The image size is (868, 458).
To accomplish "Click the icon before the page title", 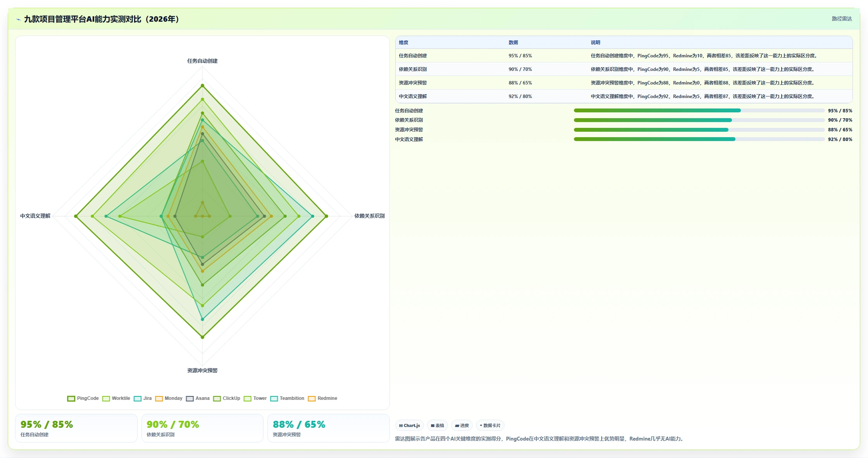I will [18, 19].
